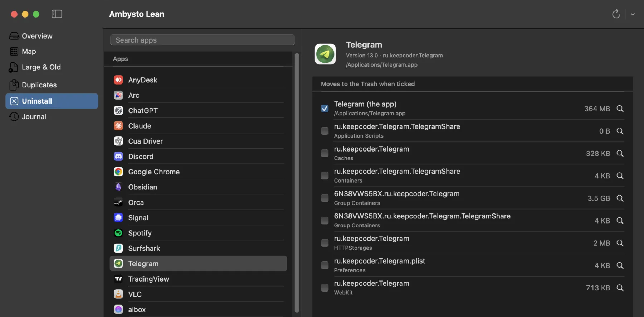644x317 pixels.
Task: Reveal Caches folder via magnifier icon
Action: click(620, 153)
